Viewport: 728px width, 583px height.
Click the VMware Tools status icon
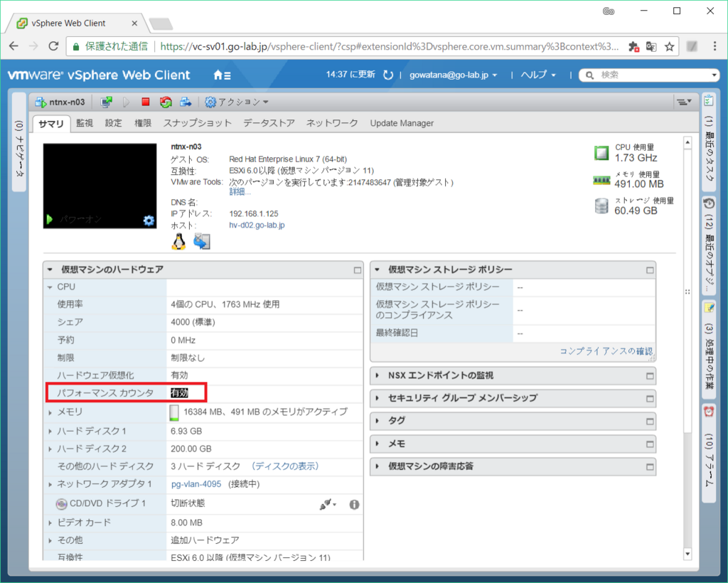coord(202,241)
